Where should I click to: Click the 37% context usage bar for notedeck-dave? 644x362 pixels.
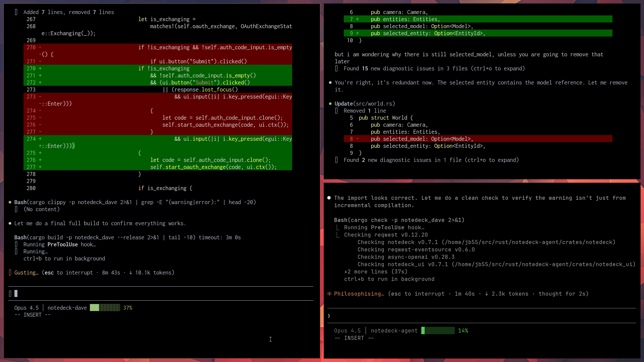pyautogui.click(x=105, y=308)
